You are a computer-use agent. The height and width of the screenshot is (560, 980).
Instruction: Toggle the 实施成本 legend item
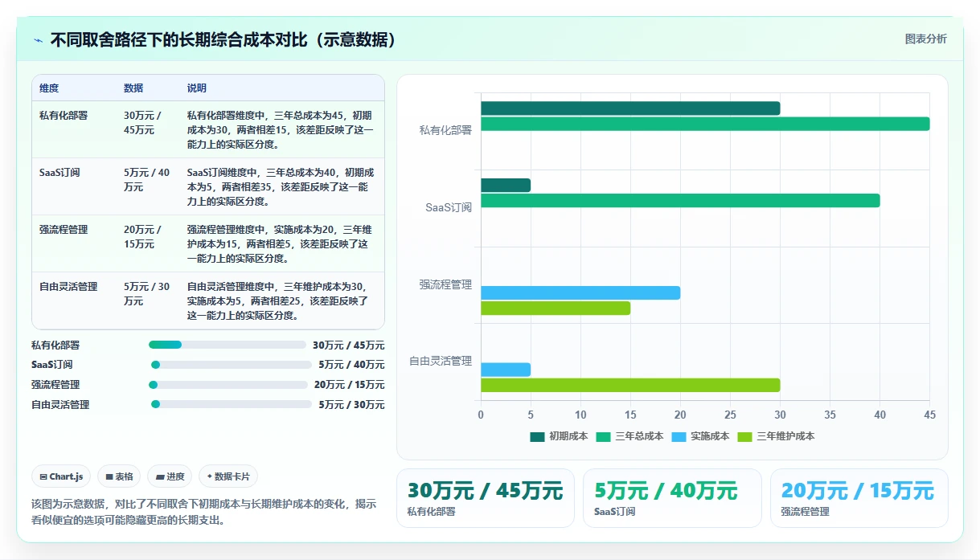700,436
